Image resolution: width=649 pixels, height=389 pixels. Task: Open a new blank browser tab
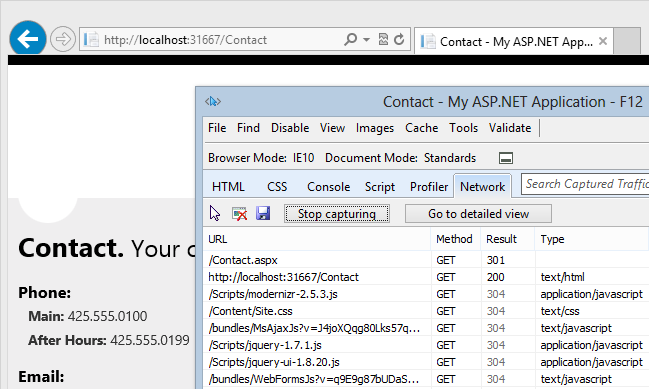(627, 41)
